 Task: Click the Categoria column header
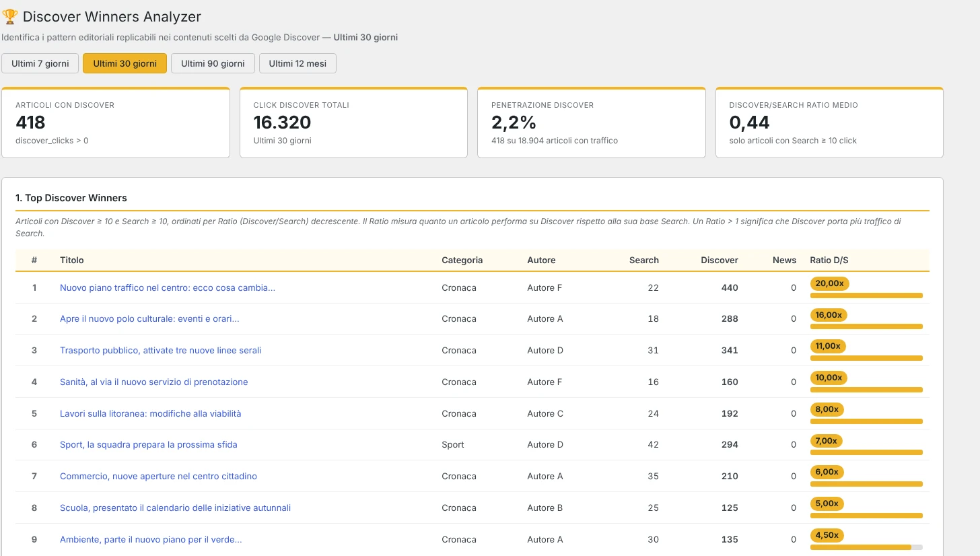tap(462, 260)
